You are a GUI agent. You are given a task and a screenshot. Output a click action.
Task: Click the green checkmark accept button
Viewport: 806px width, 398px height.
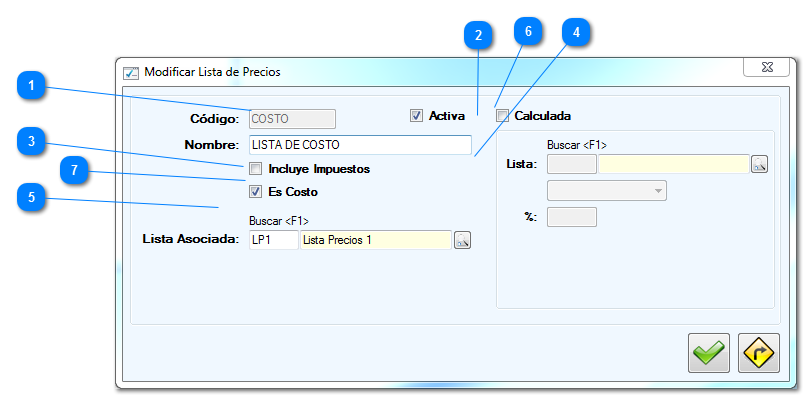coord(708,353)
